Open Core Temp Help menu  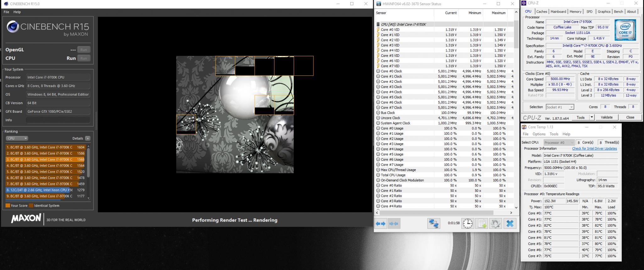tap(566, 134)
